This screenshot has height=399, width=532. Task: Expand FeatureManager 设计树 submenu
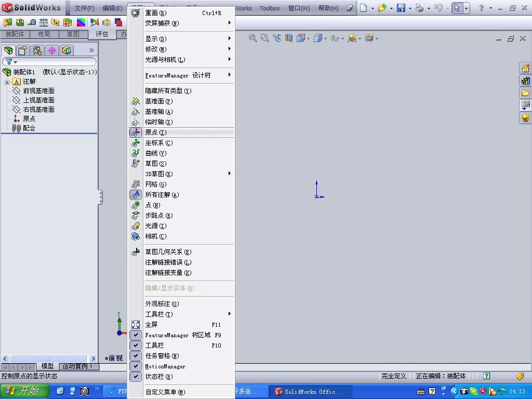[x=182, y=75]
